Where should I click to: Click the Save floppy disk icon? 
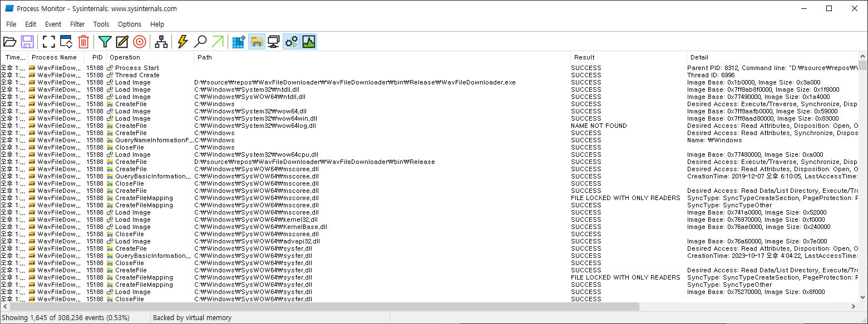click(27, 42)
